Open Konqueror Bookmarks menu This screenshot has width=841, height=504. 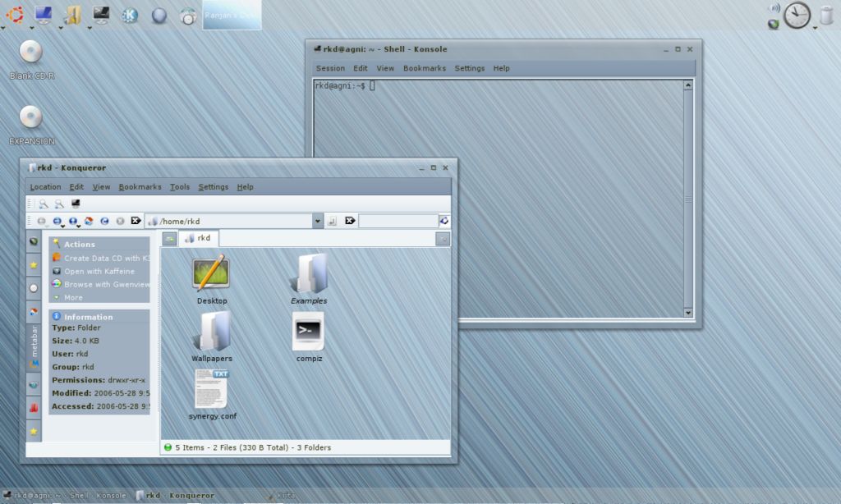[x=140, y=186]
